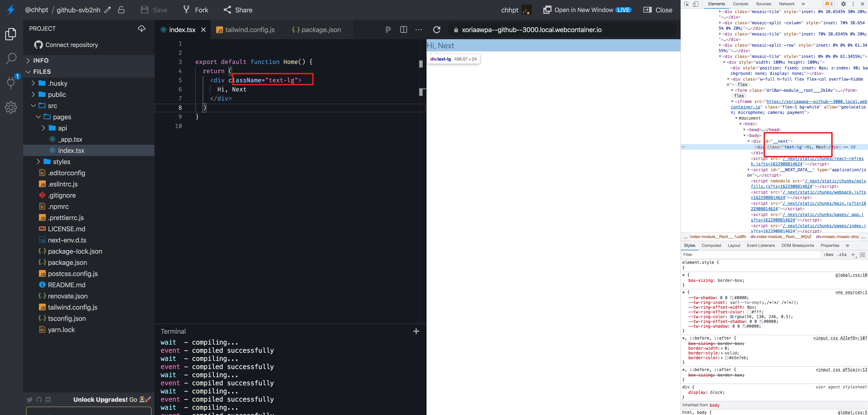
Task: Toggle the computed styles sidebar icon
Action: click(863, 255)
